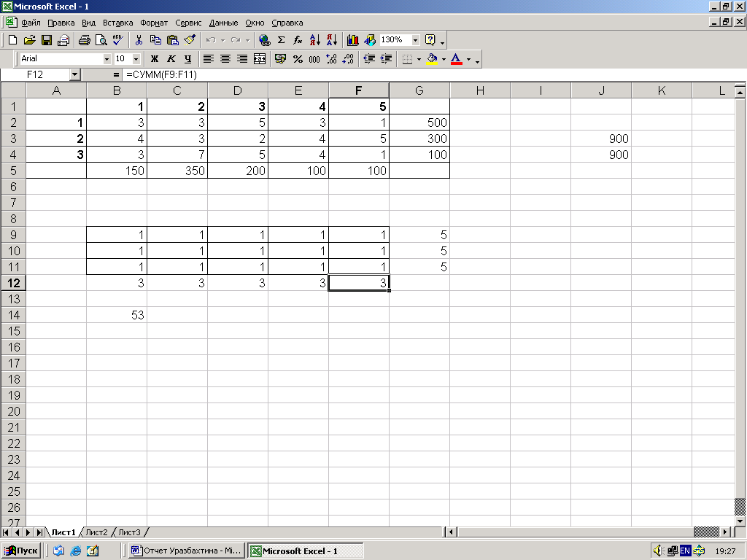Toggle Underline (Ч) formatting
The height and width of the screenshot is (560, 747).
pos(187,59)
